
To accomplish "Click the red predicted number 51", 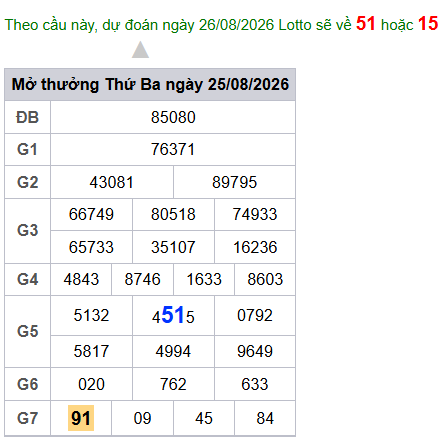I will click(366, 24).
